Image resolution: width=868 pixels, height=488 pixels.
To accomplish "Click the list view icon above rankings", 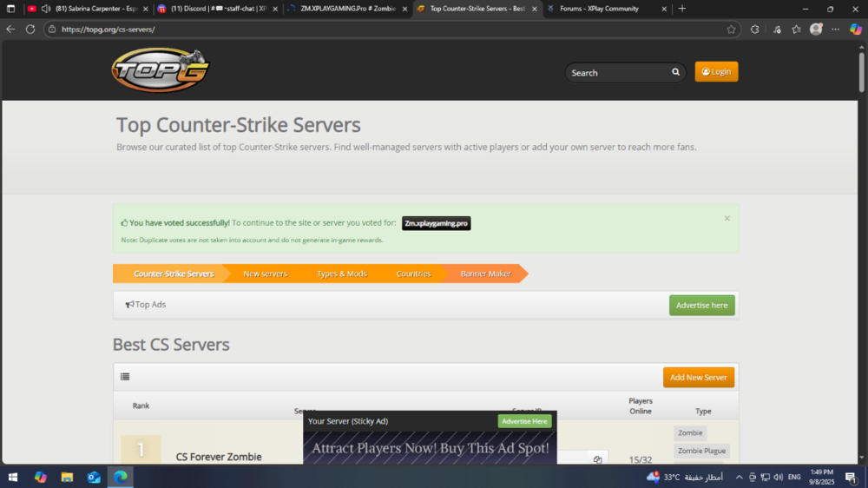I will point(125,377).
